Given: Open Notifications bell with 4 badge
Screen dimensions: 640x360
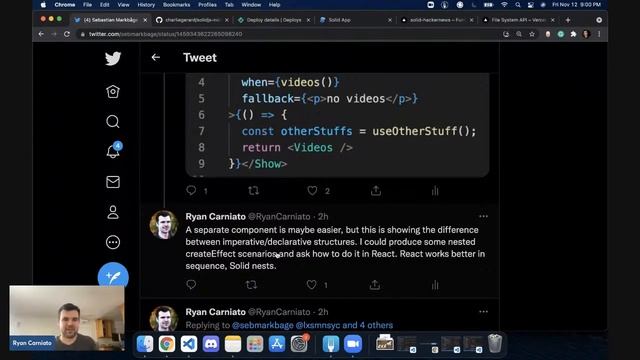Looking at the screenshot, I should click(113, 151).
